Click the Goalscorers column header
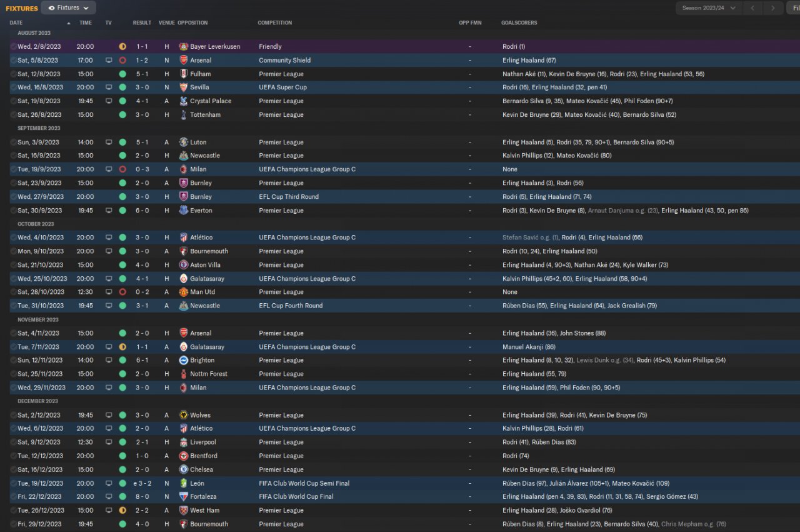 [x=519, y=23]
